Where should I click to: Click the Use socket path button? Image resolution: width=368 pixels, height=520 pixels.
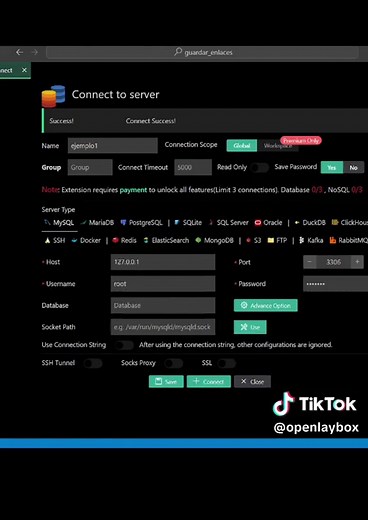click(x=250, y=327)
